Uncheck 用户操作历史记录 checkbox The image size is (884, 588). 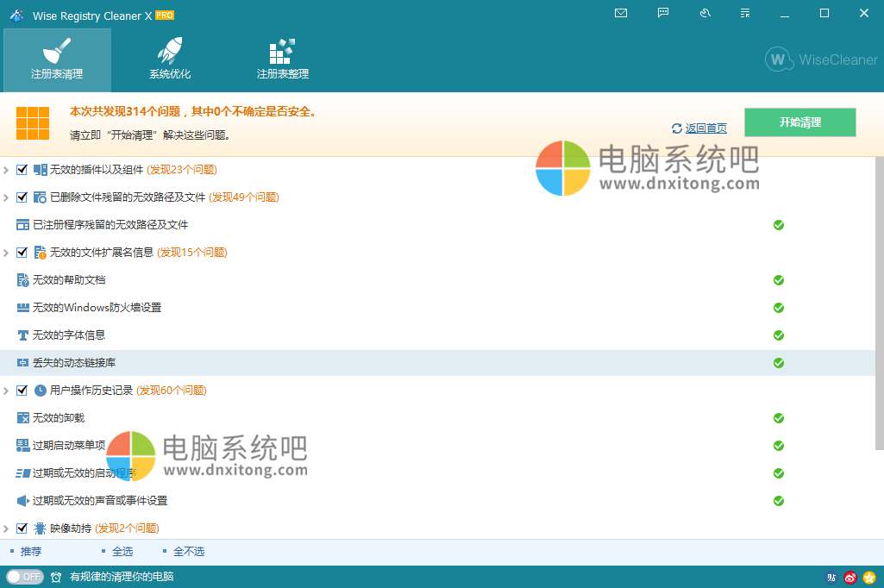pyautogui.click(x=22, y=390)
